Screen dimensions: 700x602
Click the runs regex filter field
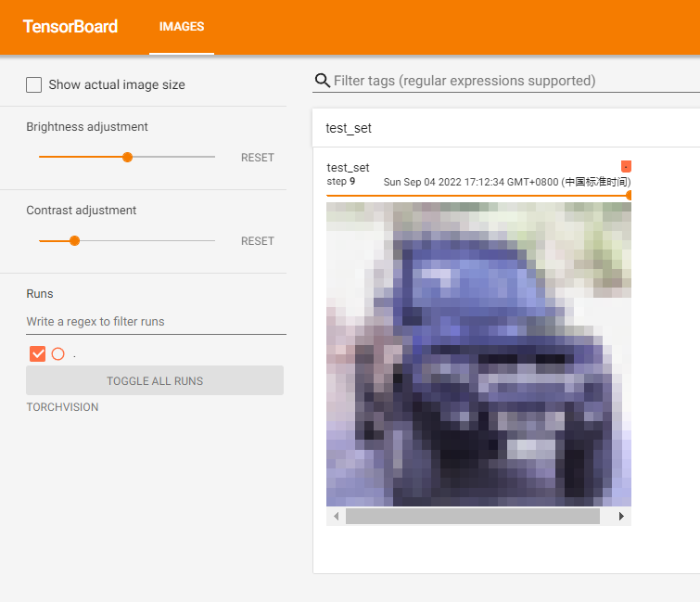[x=156, y=322]
